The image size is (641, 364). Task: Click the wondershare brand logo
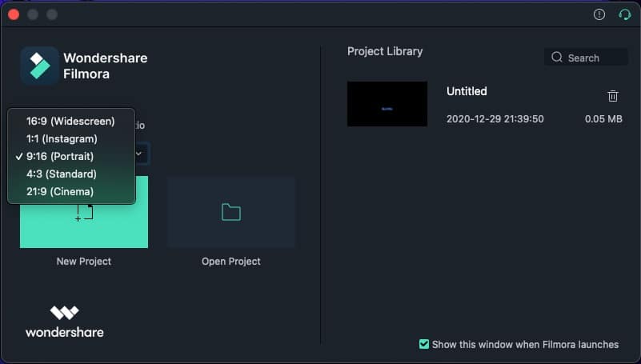(x=65, y=322)
